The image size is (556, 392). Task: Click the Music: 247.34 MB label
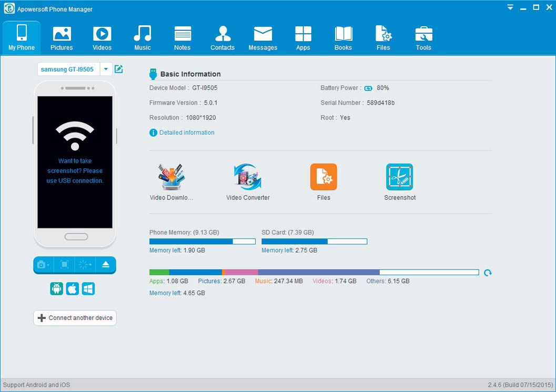[x=279, y=281]
